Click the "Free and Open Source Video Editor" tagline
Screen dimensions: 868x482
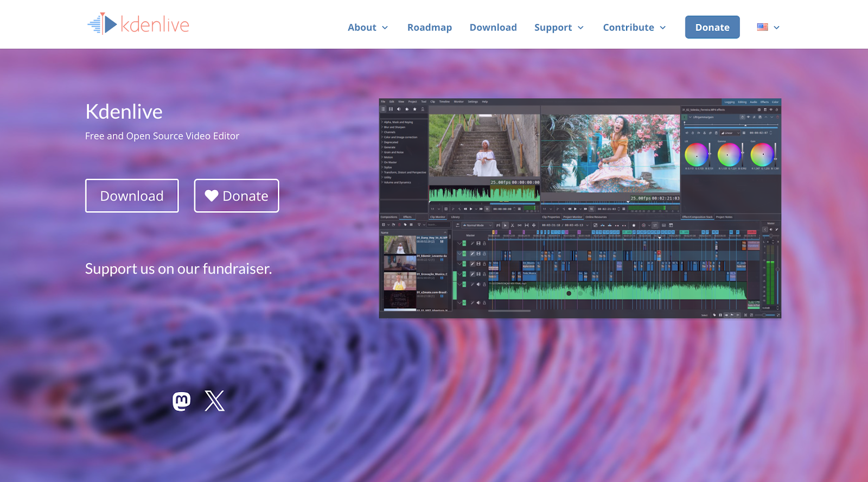tap(162, 136)
